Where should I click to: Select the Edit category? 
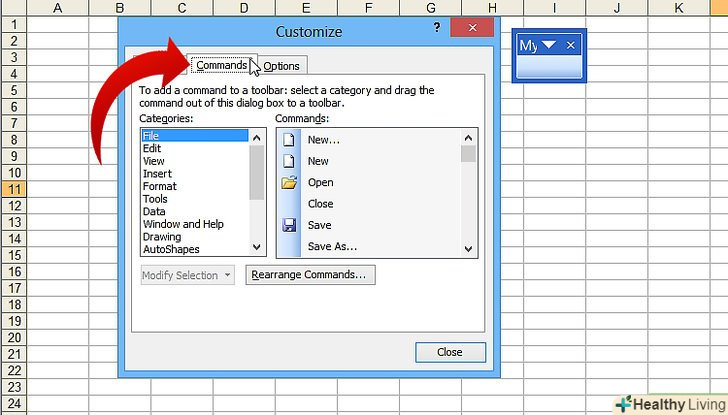[x=195, y=148]
